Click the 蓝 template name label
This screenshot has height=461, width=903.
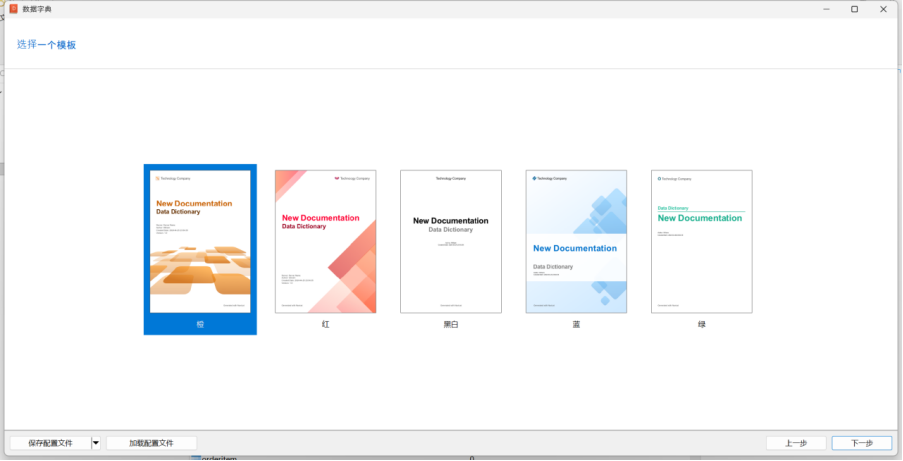(x=576, y=325)
